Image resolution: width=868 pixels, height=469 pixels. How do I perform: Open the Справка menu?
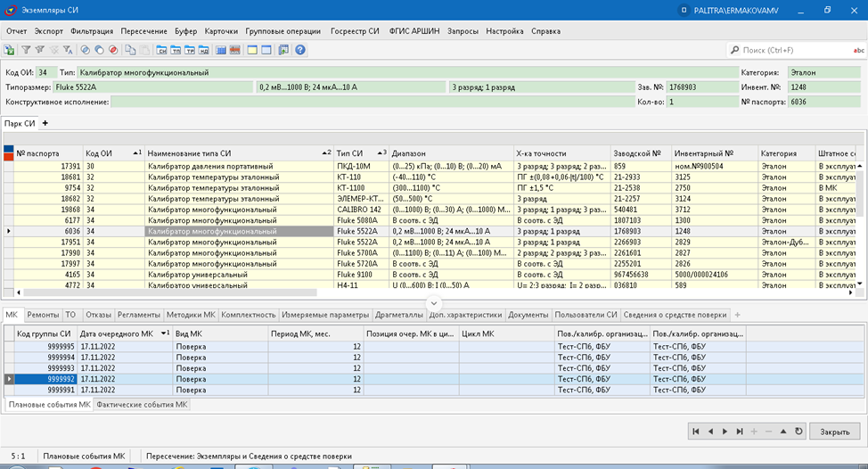coord(545,31)
